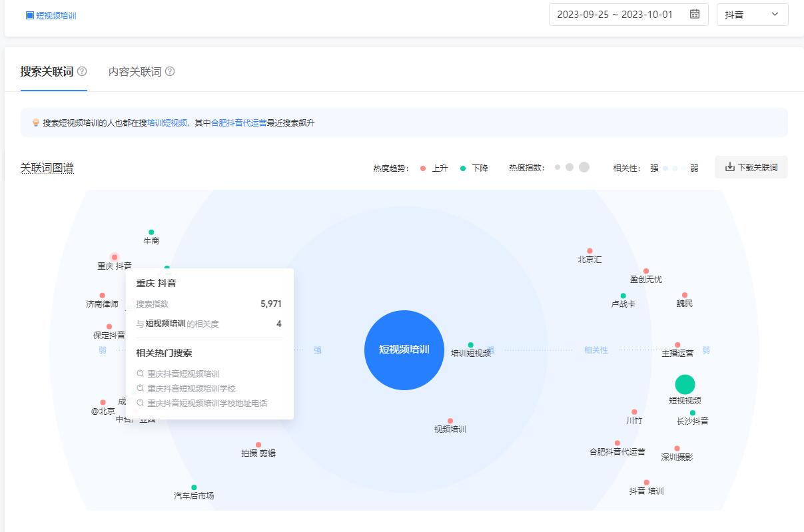
Task: Click search icon beside 重庆抖音短视频培训学校地址电话
Action: [x=141, y=403]
